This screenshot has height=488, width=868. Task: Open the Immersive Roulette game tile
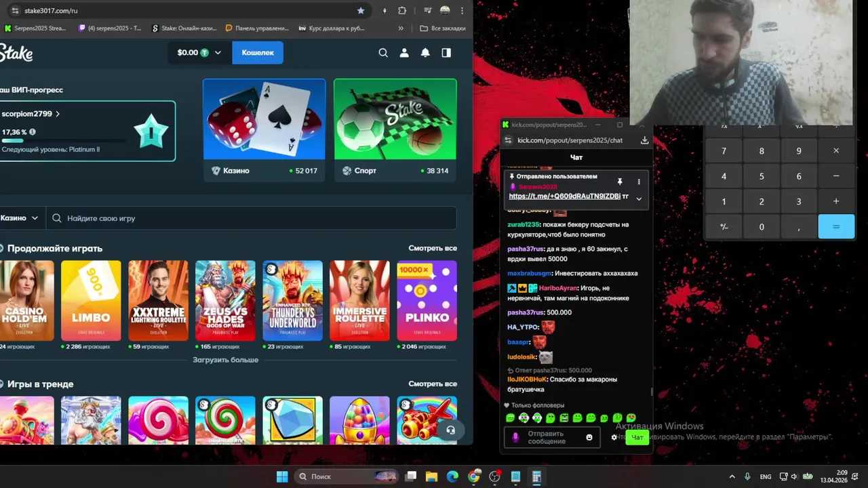coord(359,300)
